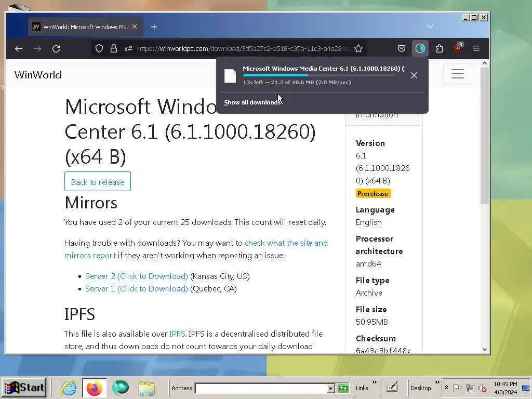
Task: Click the uBlock Origin extension icon
Action: [458, 48]
